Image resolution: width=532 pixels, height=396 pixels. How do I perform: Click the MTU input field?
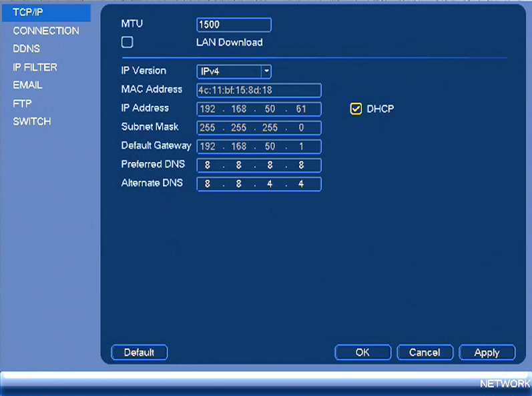click(234, 25)
